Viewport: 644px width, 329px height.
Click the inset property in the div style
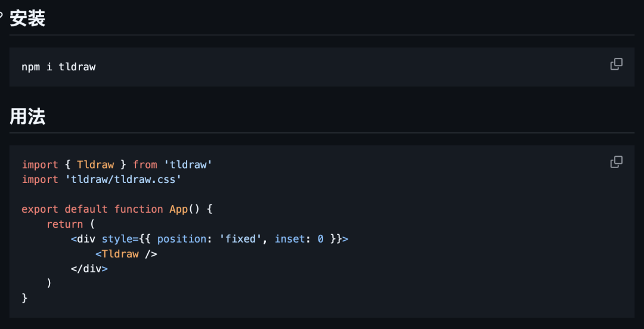[x=290, y=238]
